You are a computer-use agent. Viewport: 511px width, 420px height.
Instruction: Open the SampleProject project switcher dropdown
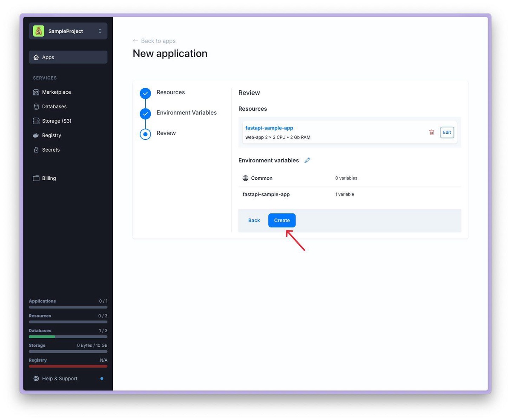pyautogui.click(x=100, y=31)
